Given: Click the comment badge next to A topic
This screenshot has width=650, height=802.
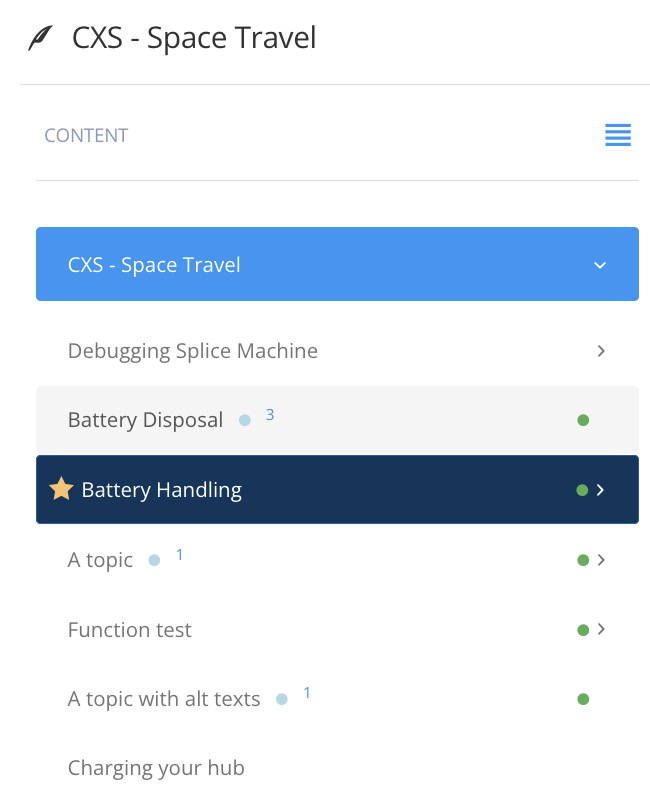Looking at the screenshot, I should pos(155,560).
